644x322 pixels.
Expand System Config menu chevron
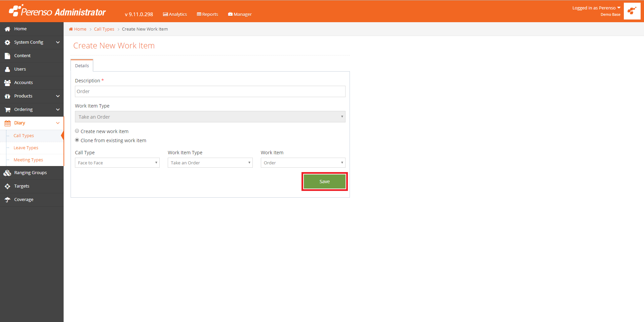click(58, 42)
